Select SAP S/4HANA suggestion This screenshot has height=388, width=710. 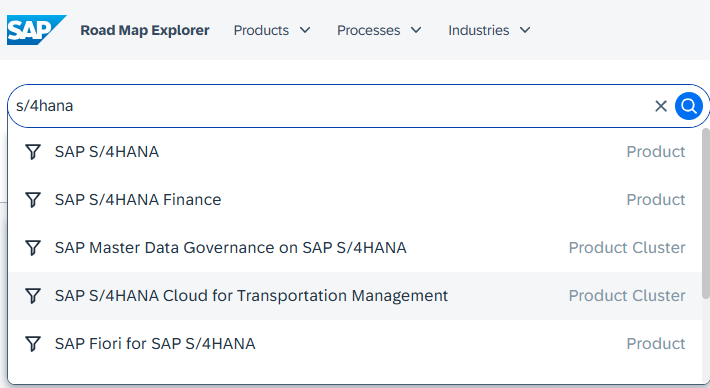coord(355,152)
